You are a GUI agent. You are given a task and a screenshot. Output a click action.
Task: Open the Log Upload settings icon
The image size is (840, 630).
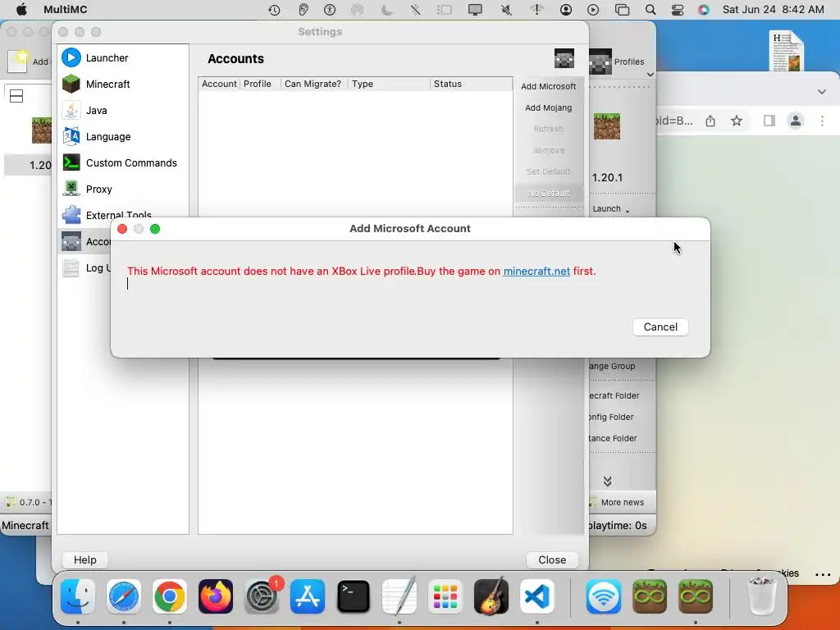(x=71, y=268)
